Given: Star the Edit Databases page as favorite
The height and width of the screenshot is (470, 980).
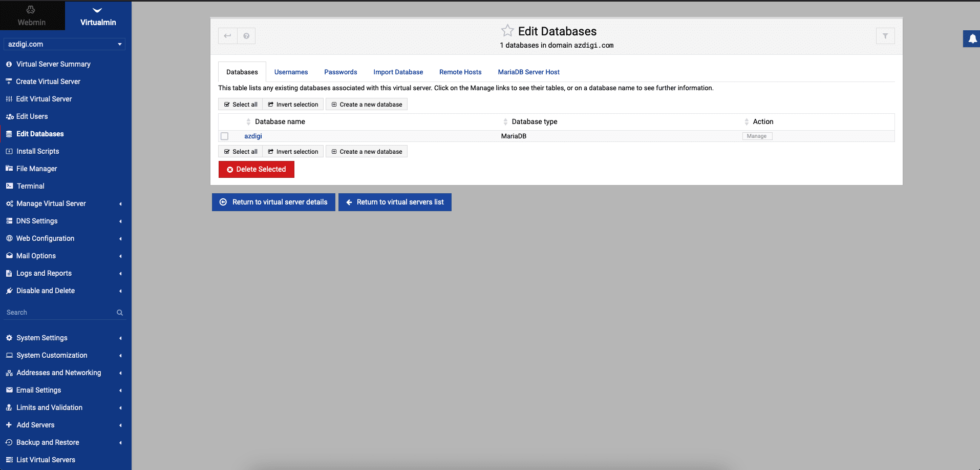Looking at the screenshot, I should (x=507, y=31).
